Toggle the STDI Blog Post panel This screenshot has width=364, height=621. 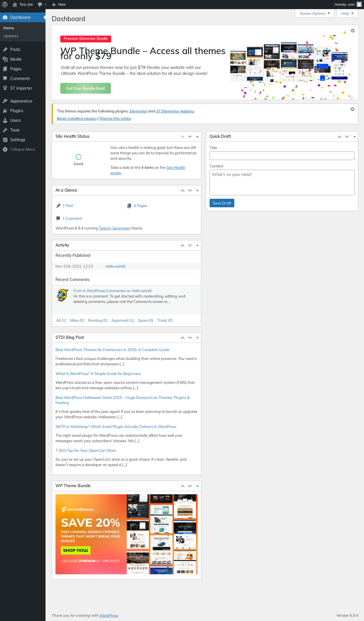coord(197,338)
